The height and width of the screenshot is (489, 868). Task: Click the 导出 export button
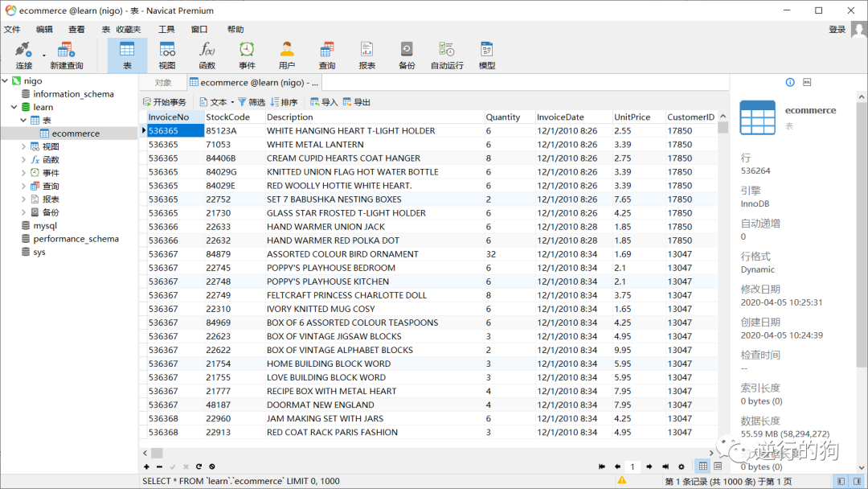coord(357,102)
